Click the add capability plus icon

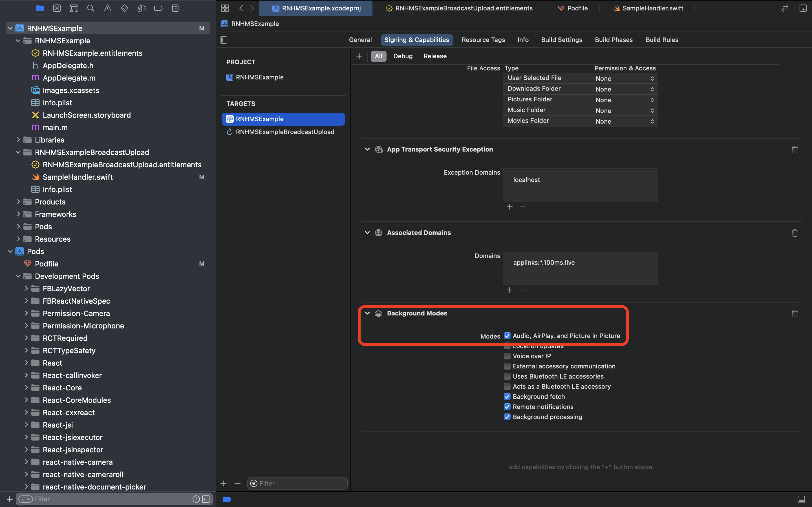359,56
